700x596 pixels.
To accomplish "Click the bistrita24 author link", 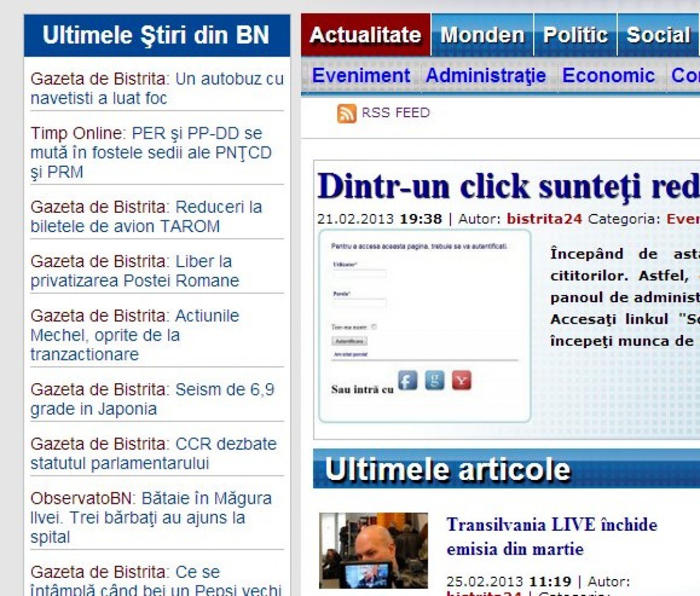I will tap(544, 219).
